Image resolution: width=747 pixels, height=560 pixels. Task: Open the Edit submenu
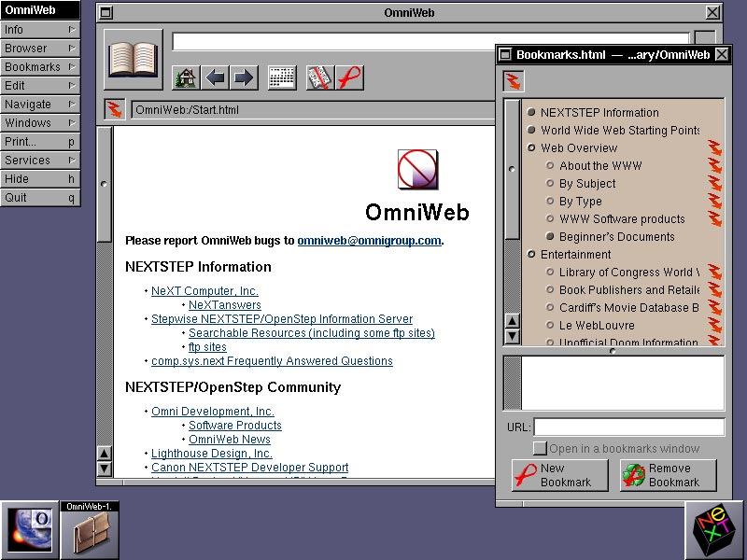pos(40,85)
